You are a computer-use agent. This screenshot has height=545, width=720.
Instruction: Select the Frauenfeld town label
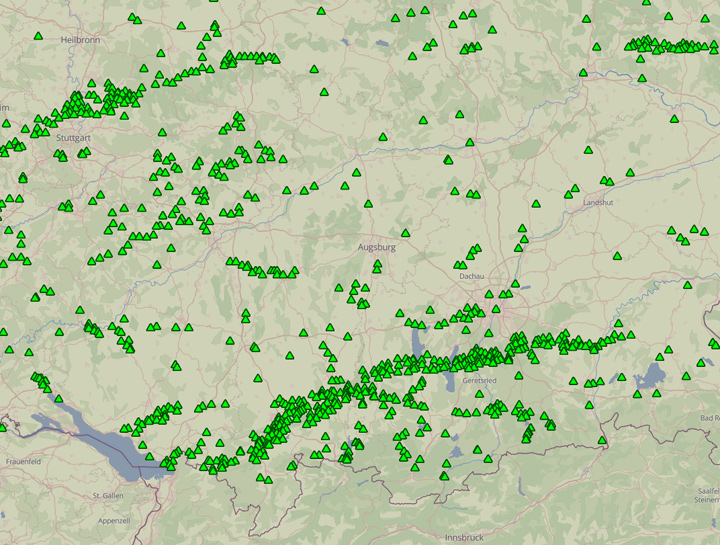(x=23, y=461)
